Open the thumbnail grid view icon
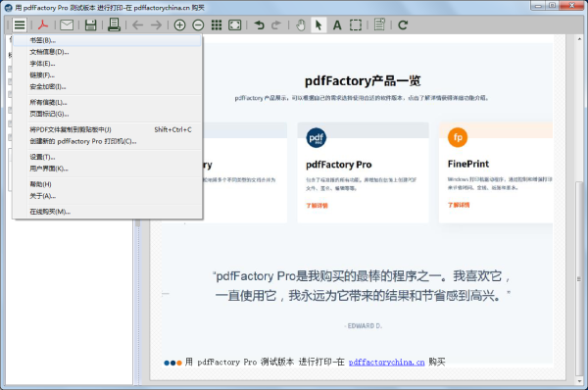 217,25
